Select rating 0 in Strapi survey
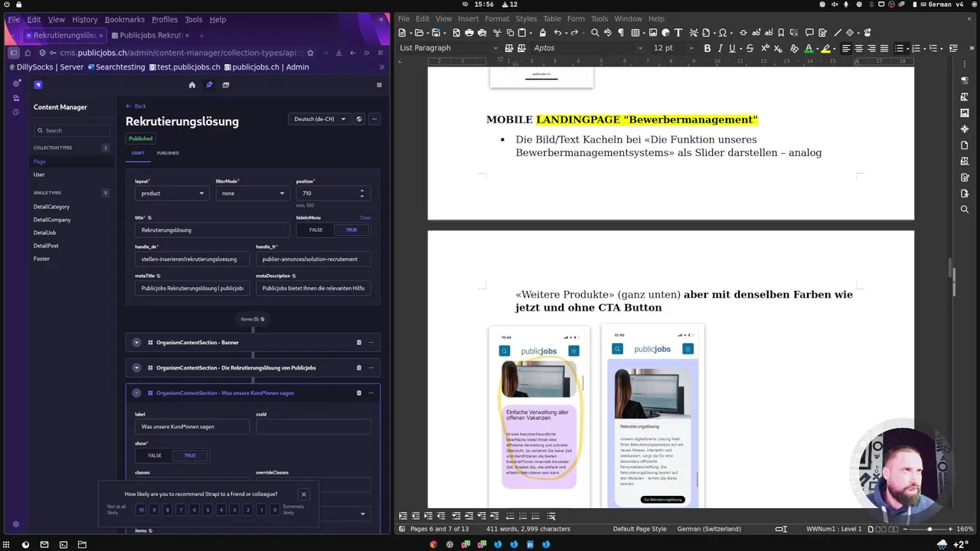Viewport: 980px width, 551px height. click(275, 510)
